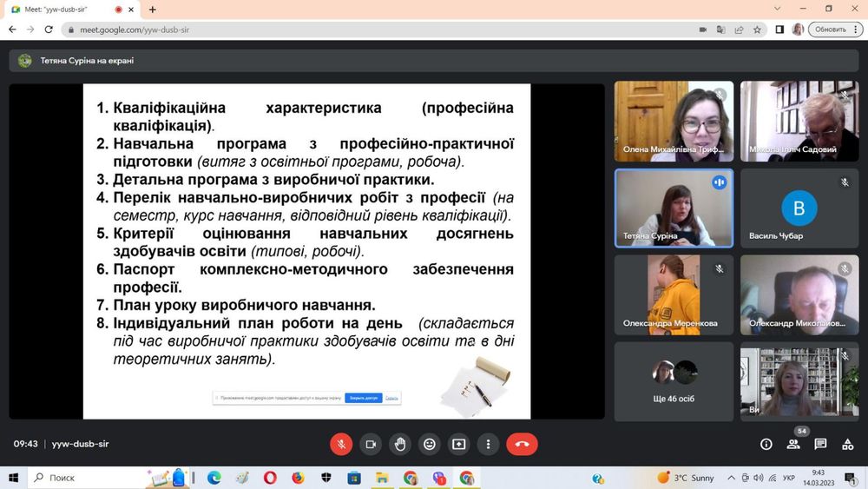Open the meeting details info panel

click(766, 444)
